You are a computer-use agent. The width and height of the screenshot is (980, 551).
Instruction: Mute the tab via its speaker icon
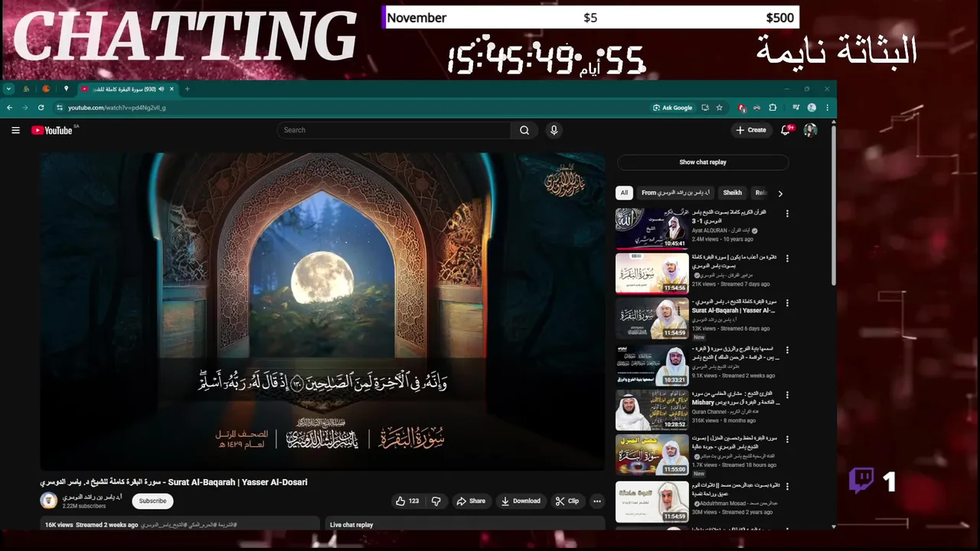coord(162,89)
